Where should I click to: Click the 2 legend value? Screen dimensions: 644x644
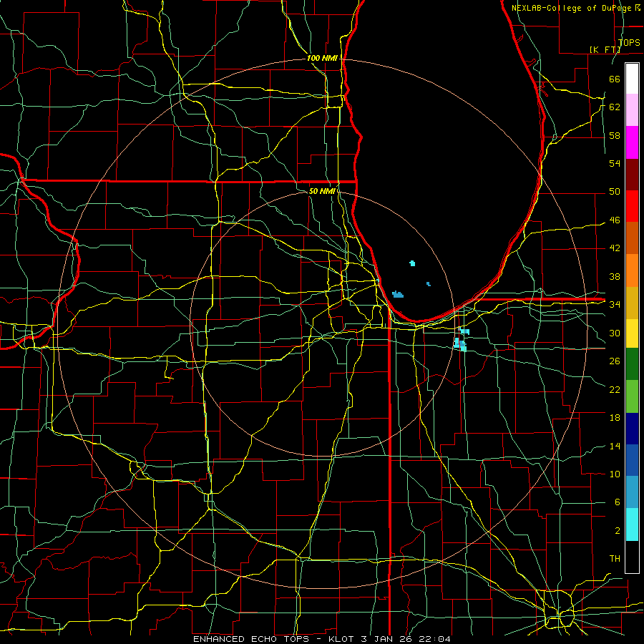point(617,531)
